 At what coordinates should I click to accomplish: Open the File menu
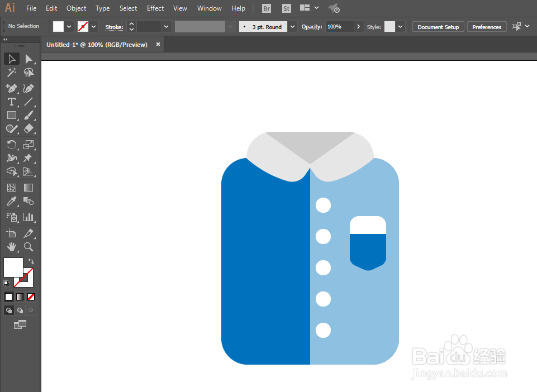(31, 8)
